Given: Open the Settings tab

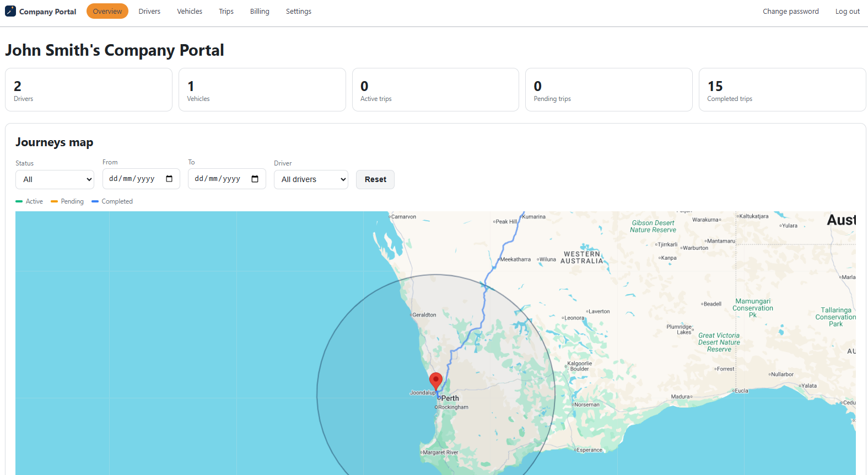Looking at the screenshot, I should pos(299,11).
